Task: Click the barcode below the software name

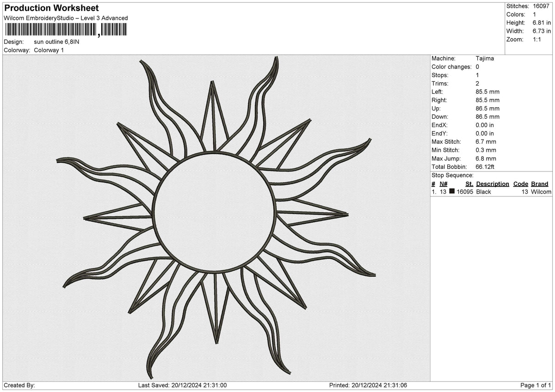Action: 65,30
